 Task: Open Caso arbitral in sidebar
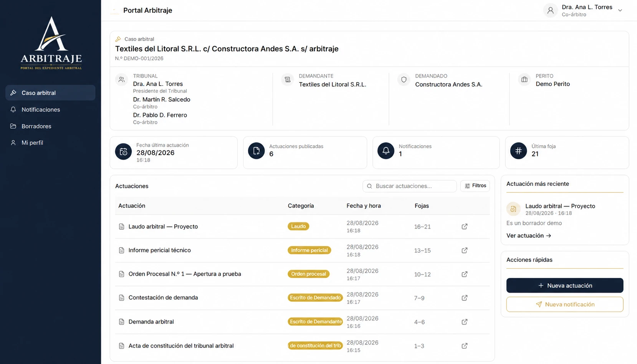[x=50, y=93]
